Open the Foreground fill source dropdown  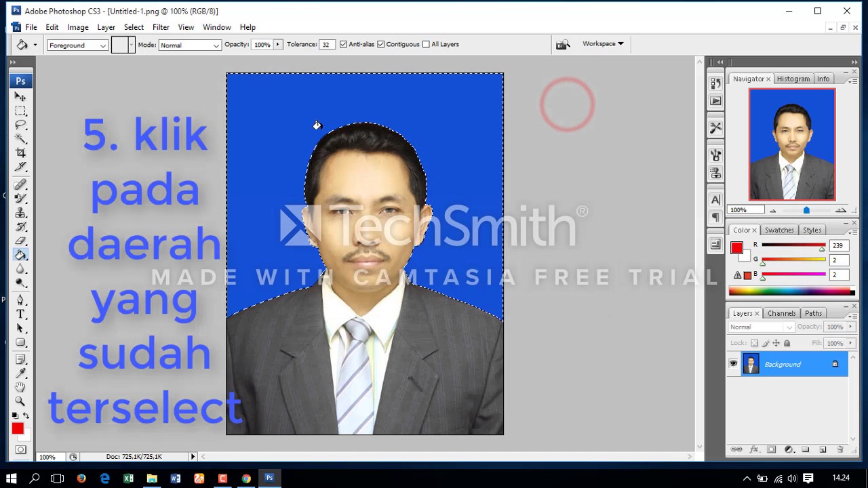(77, 45)
